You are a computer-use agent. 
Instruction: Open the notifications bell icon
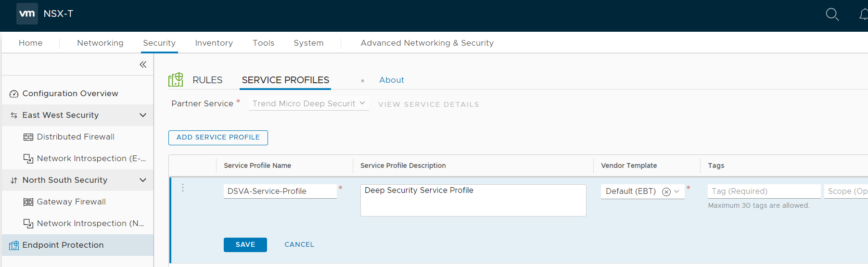point(864,14)
